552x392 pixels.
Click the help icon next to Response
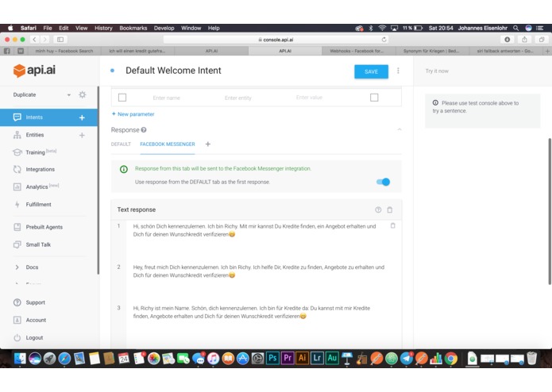(x=144, y=129)
